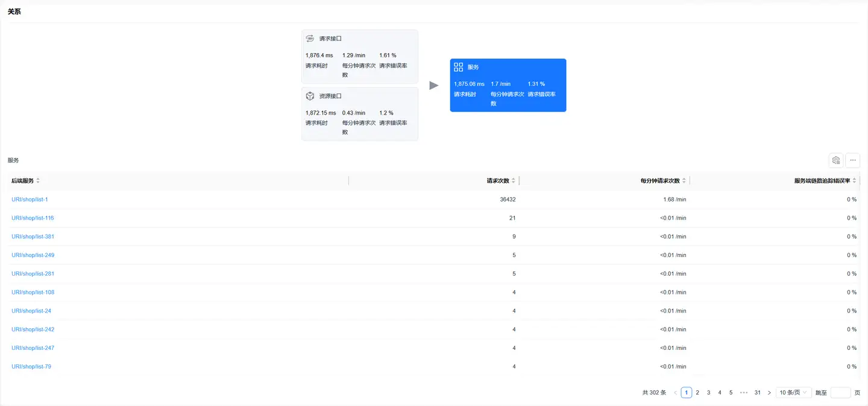Viewport: 868px width, 406px height.
Task: Click the 资源接口 cube icon
Action: (310, 96)
